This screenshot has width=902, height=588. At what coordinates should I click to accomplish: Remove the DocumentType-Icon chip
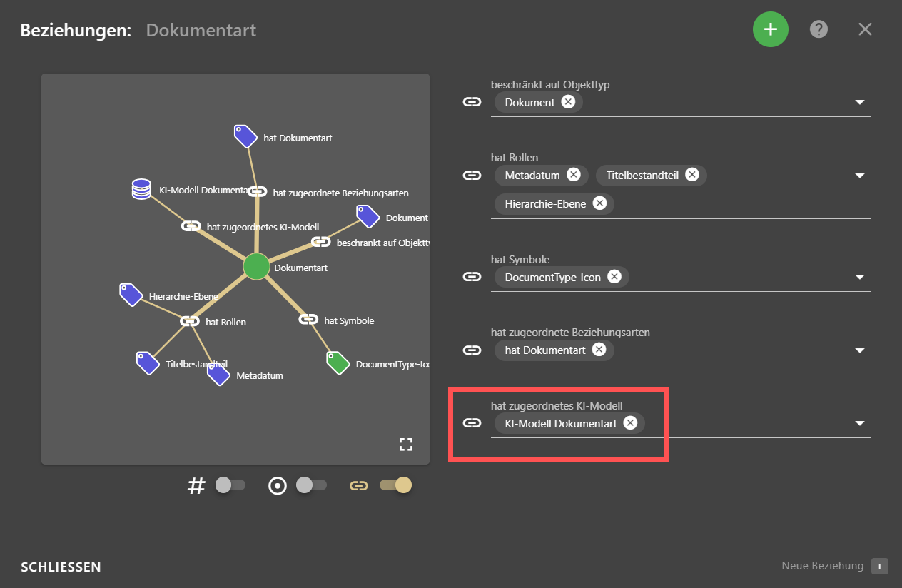(x=614, y=277)
